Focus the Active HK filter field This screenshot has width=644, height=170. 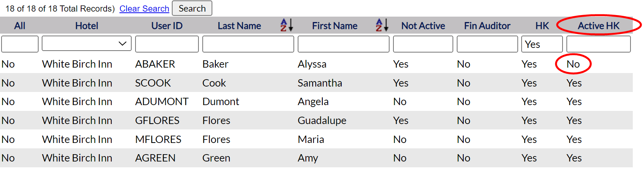click(598, 44)
